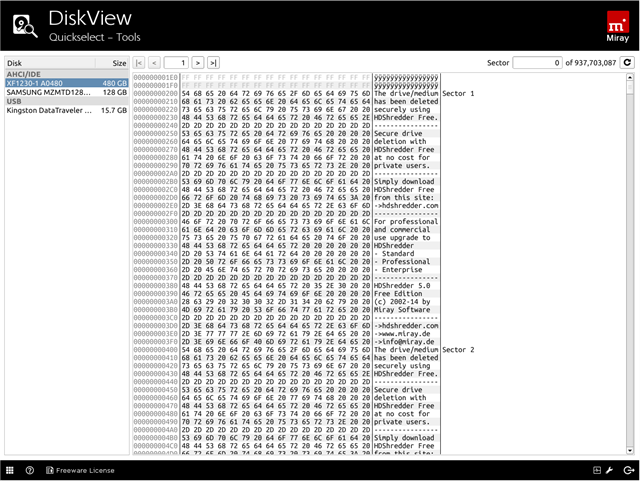Go to previous page arrow button
Screen dimensions: 640x481
(154, 63)
